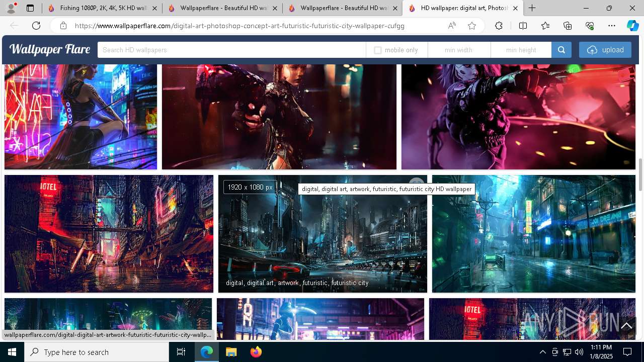The height and width of the screenshot is (362, 644).
Task: Open red HOTEL neon alley thumbnail
Action: (x=109, y=234)
